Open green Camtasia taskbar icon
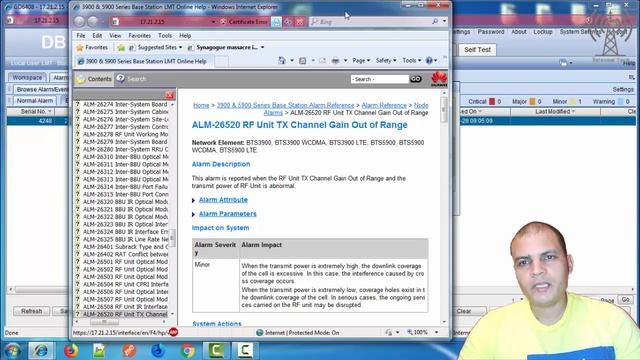 (216, 351)
